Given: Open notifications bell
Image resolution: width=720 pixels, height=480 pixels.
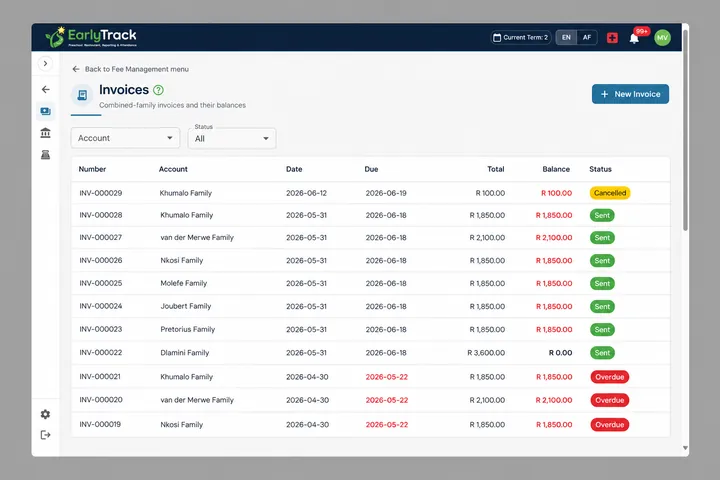Looking at the screenshot, I should click(x=634, y=39).
